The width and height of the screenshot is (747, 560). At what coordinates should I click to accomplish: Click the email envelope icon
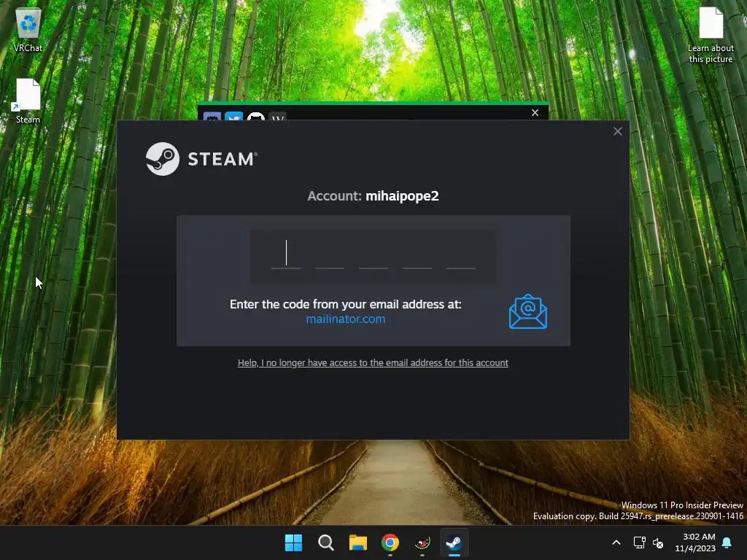(x=528, y=311)
